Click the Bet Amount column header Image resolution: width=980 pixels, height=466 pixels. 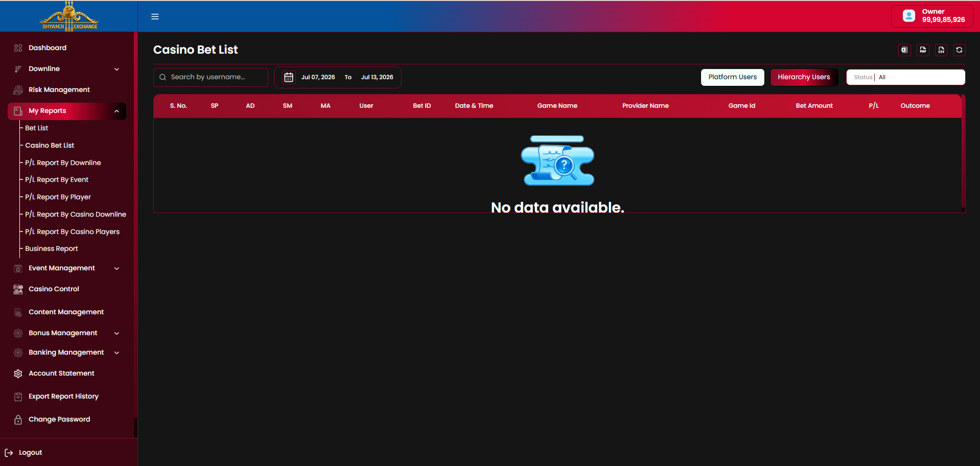pyautogui.click(x=814, y=106)
